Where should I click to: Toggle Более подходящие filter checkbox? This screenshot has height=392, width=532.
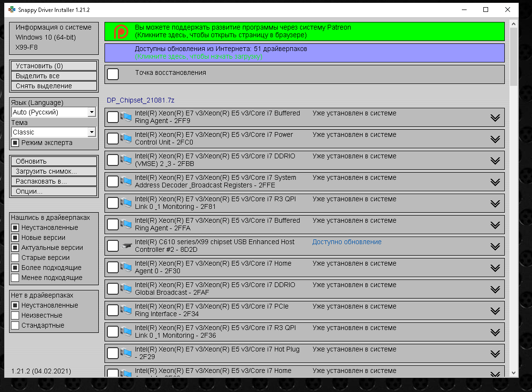coord(15,268)
